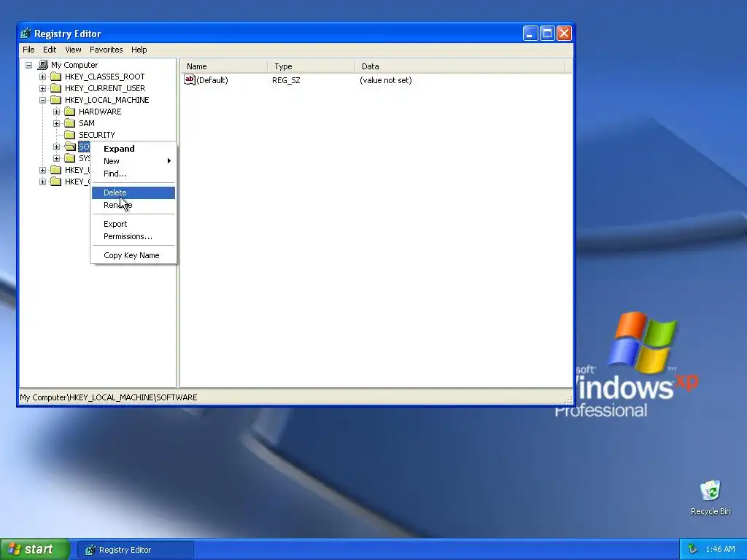Click the 1:46 AM clock
The image size is (747, 560).
720,550
